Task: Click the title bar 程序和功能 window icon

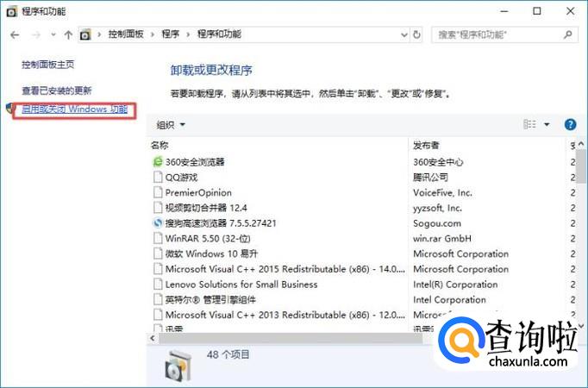Action: click(x=11, y=11)
